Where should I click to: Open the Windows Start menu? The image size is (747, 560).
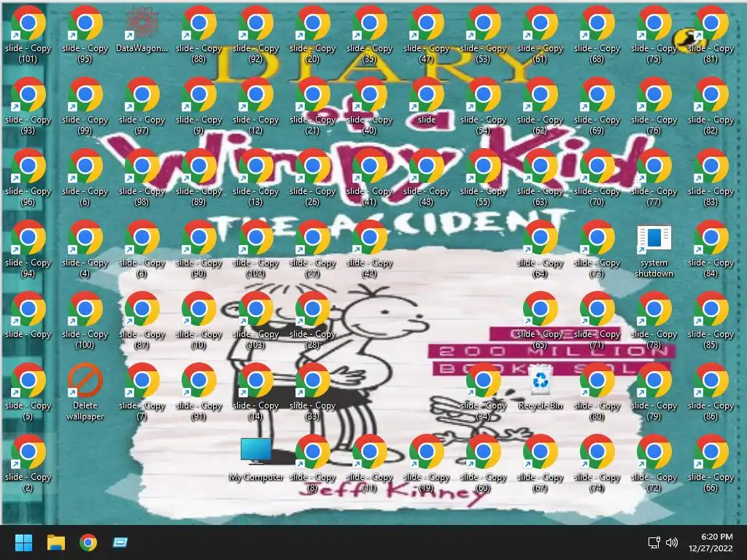click(x=24, y=542)
